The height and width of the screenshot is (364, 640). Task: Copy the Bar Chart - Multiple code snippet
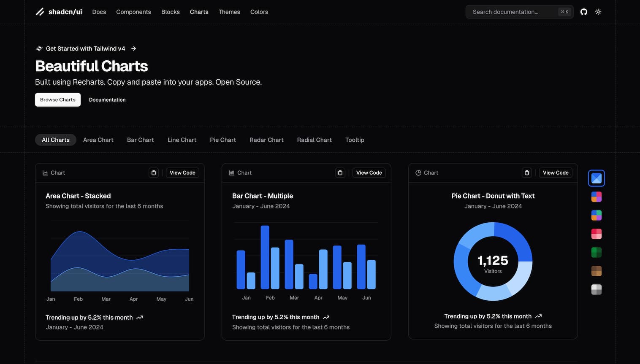[x=340, y=173]
